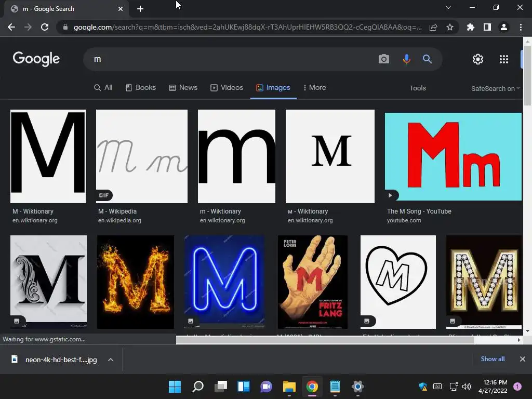Open the clock showing 12:16 PM

tap(493, 387)
